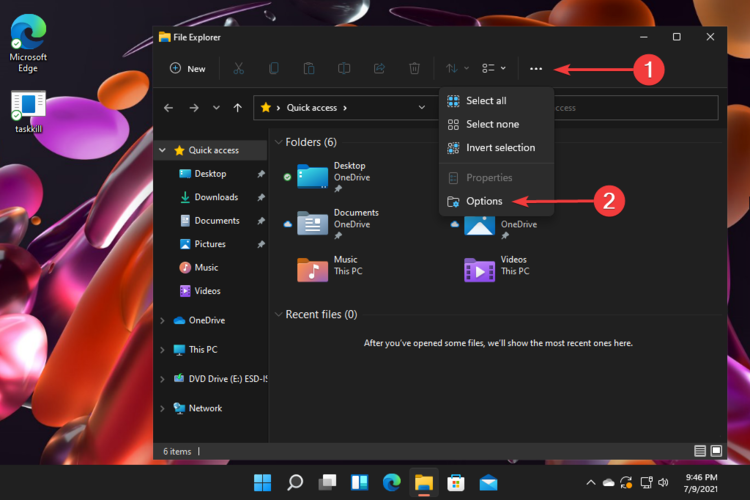Screen dimensions: 750x500
Task: Open the Music folder
Action: point(313,266)
